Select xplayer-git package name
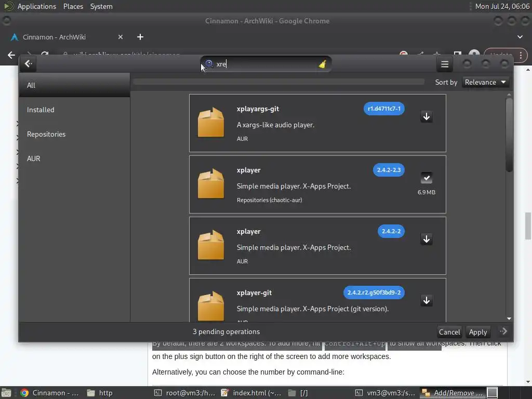 (x=254, y=292)
